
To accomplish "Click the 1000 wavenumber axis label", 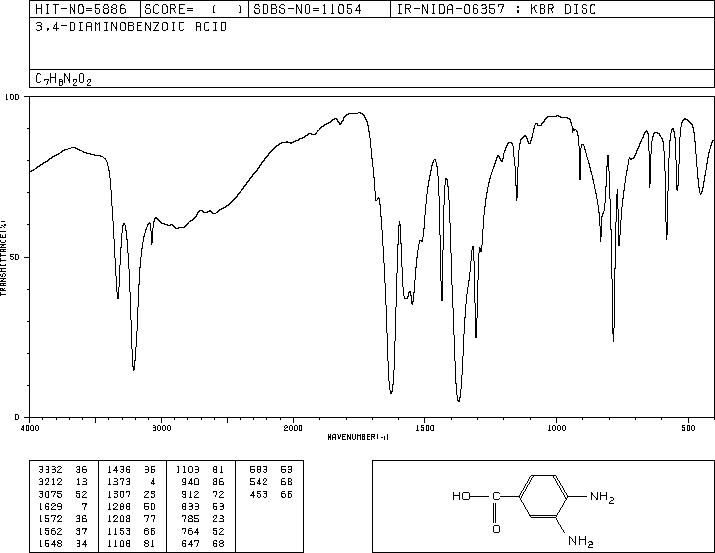I will click(556, 428).
